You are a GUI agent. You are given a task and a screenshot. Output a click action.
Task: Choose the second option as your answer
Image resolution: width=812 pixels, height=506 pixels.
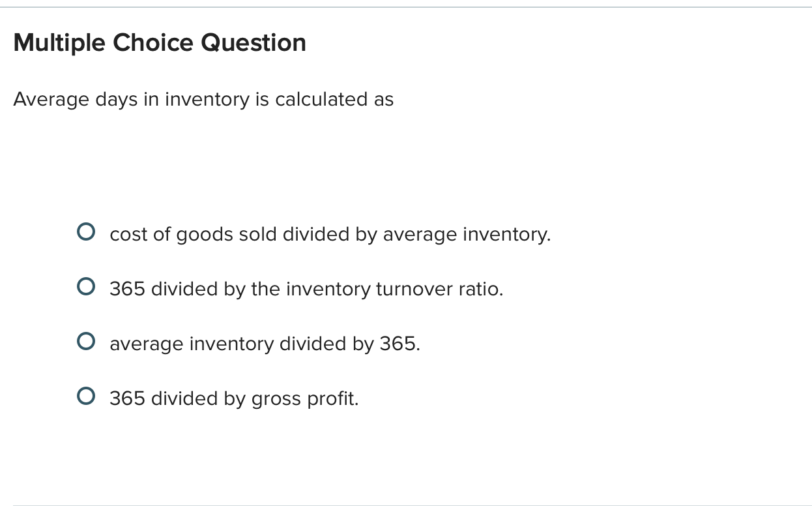(86, 286)
